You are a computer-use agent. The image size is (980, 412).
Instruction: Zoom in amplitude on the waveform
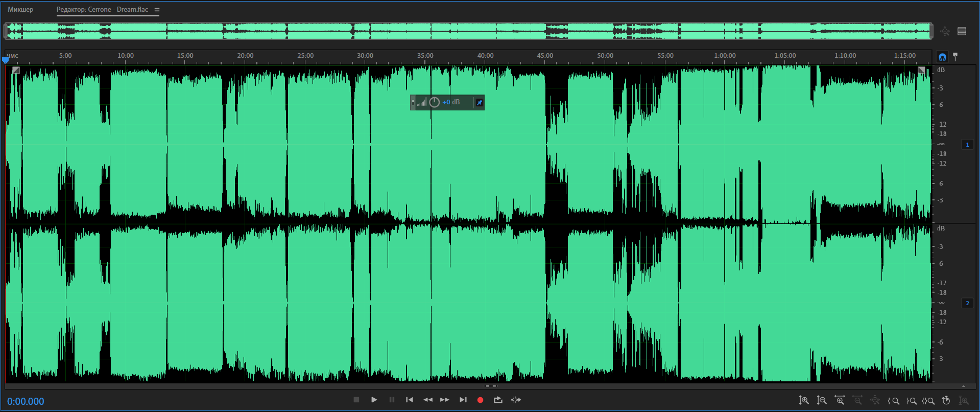804,401
